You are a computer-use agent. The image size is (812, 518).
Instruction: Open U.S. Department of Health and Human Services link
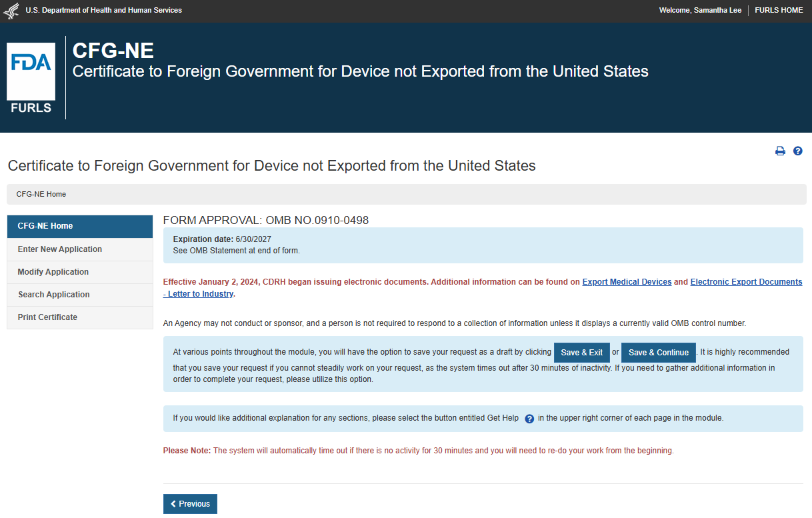pos(103,11)
